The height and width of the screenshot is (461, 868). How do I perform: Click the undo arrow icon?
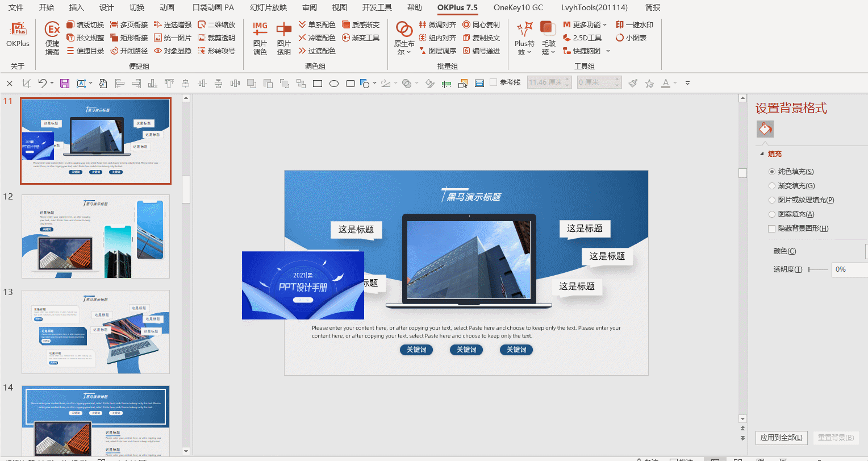(43, 83)
